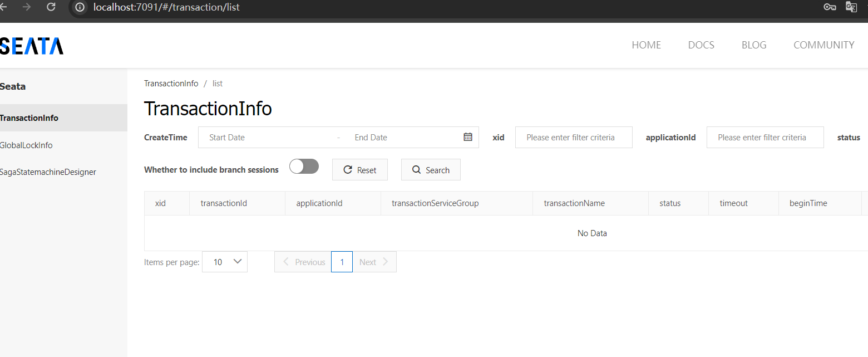
Task: Open COMMUNITY in top navigation
Action: coord(824,45)
